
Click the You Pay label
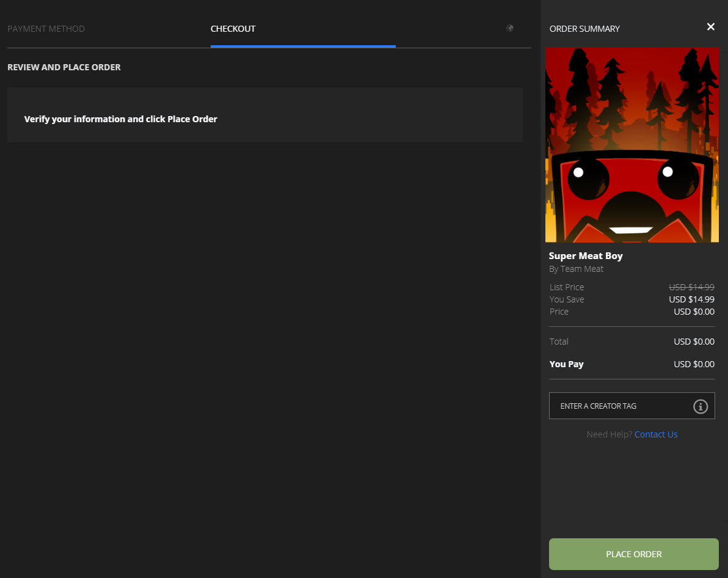pos(566,364)
